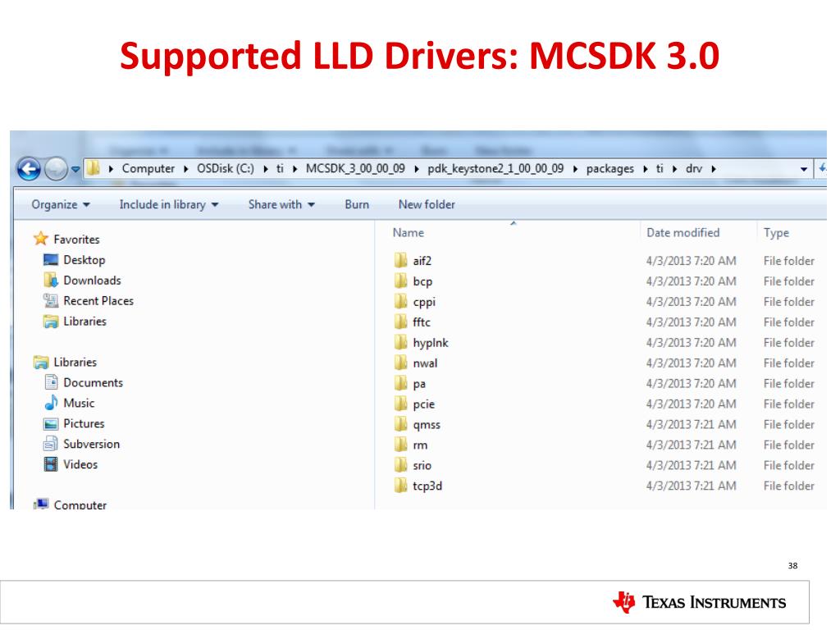Select the 'Downloads' label in Favorites
The width and height of the screenshot is (840, 630).
(92, 281)
